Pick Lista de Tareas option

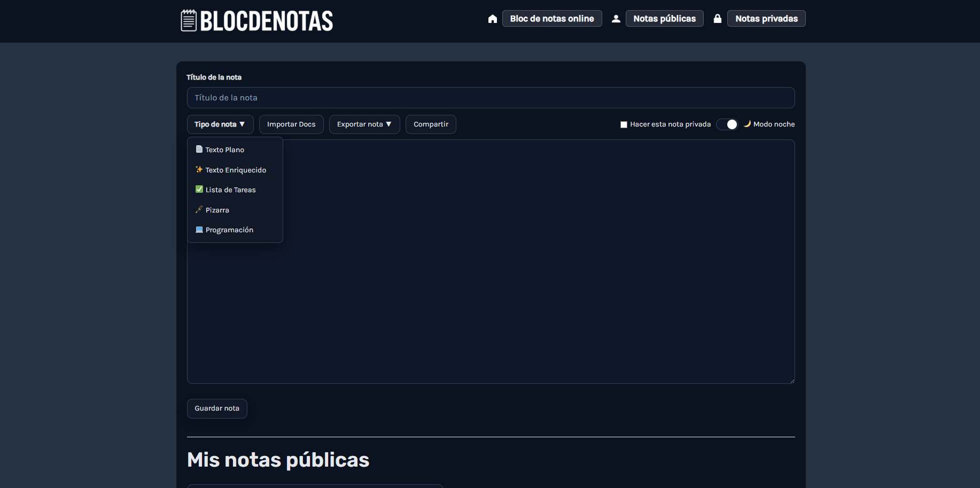[235, 190]
